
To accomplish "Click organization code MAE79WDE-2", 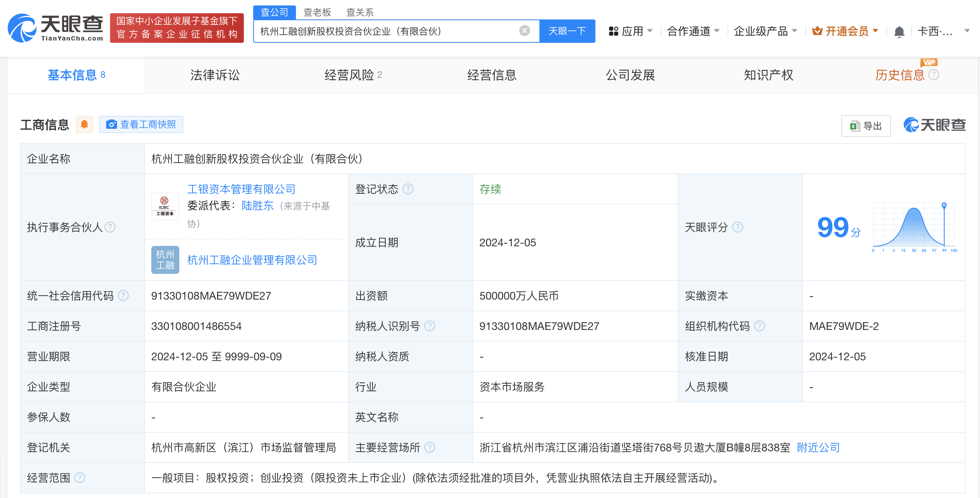I will tap(844, 326).
